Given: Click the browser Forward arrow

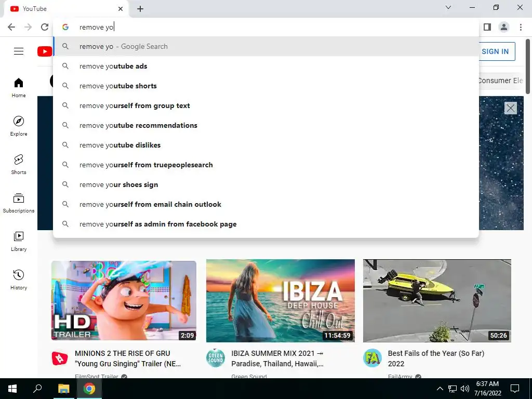Looking at the screenshot, I should (28, 27).
